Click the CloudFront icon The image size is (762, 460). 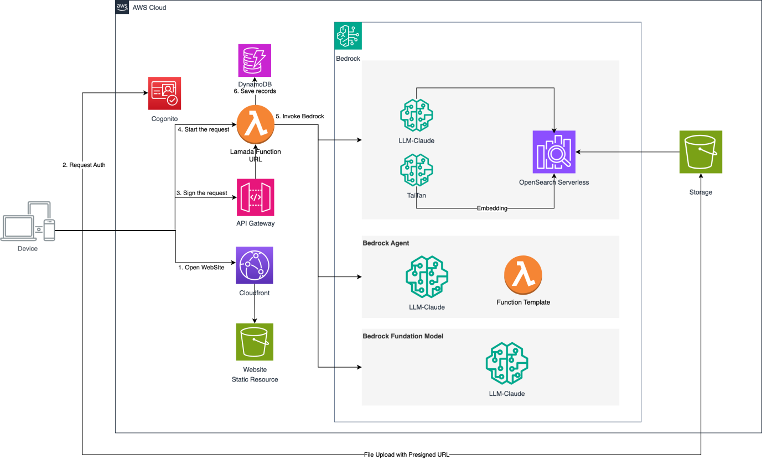click(255, 265)
